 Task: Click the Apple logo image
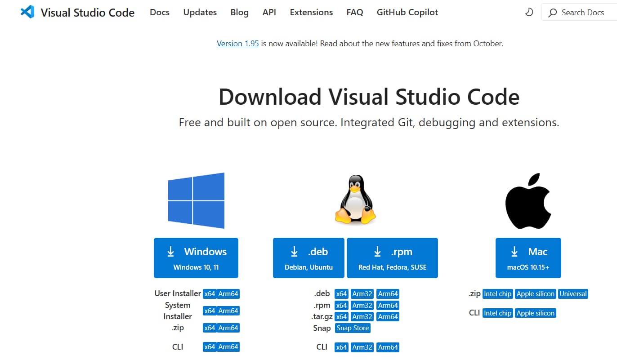tap(528, 201)
